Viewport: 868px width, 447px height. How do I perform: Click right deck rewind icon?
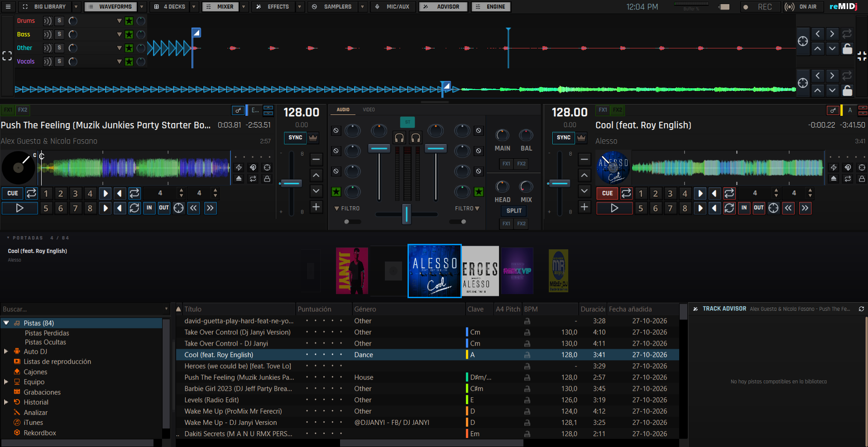788,208
